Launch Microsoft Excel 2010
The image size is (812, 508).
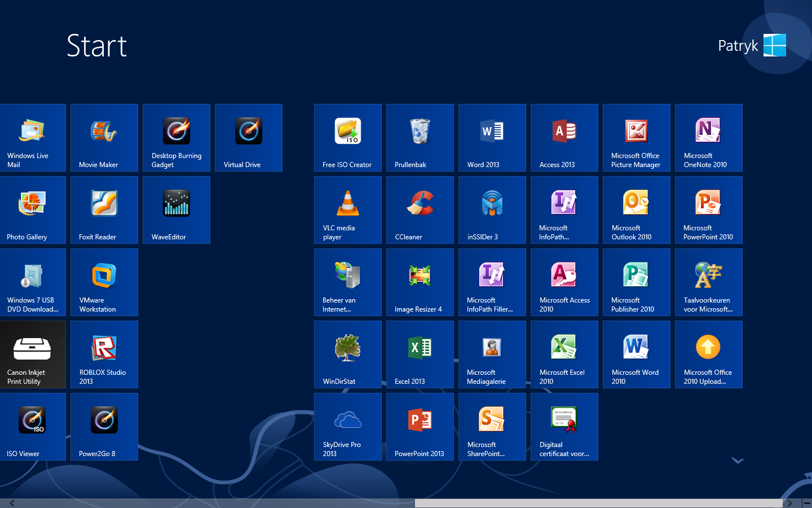click(564, 354)
